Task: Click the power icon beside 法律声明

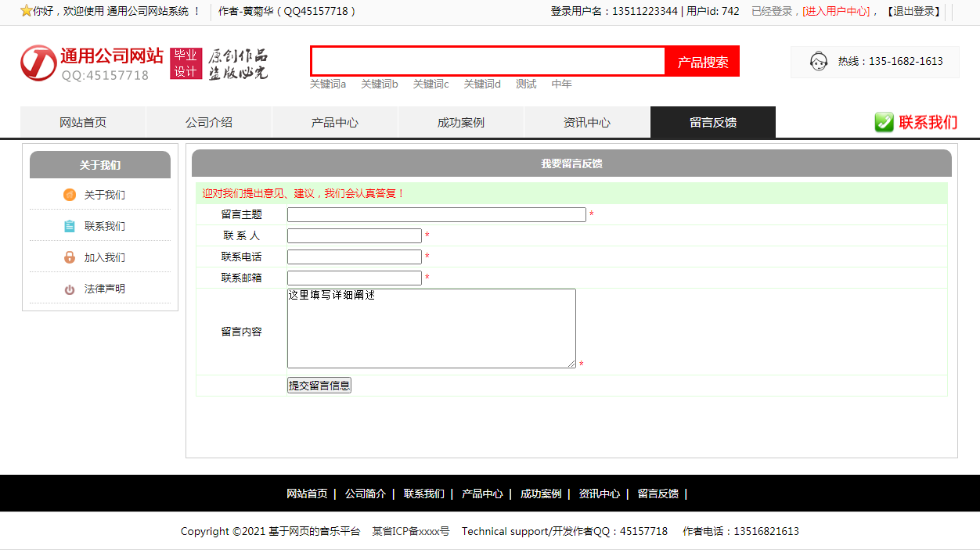Action: click(x=70, y=289)
